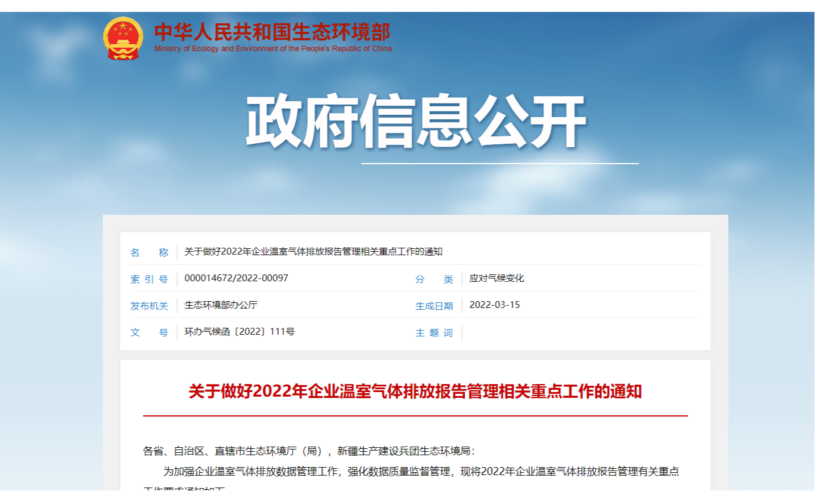The image size is (815, 504).
Task: Click the issuing agency 生态环境部办公厅
Action: 221,305
